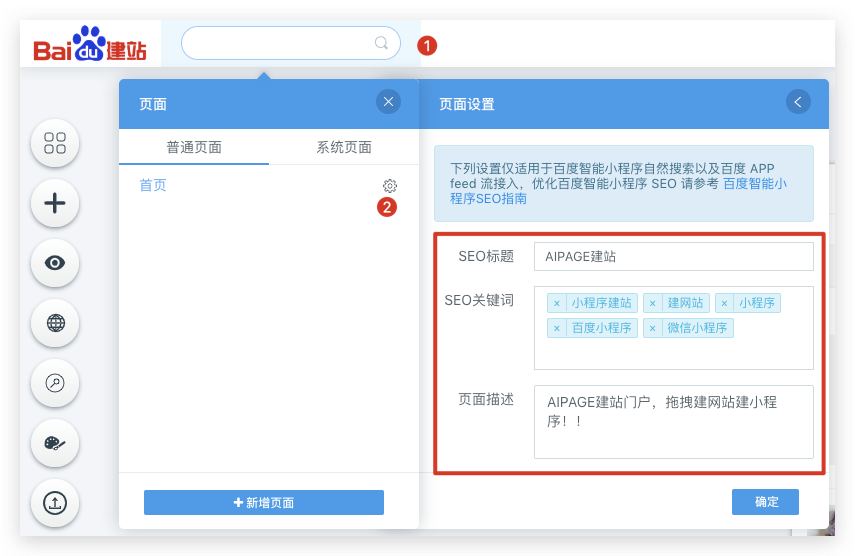Remove the 小程序建站 keyword tag
Screen dimensions: 855x556
point(557,303)
